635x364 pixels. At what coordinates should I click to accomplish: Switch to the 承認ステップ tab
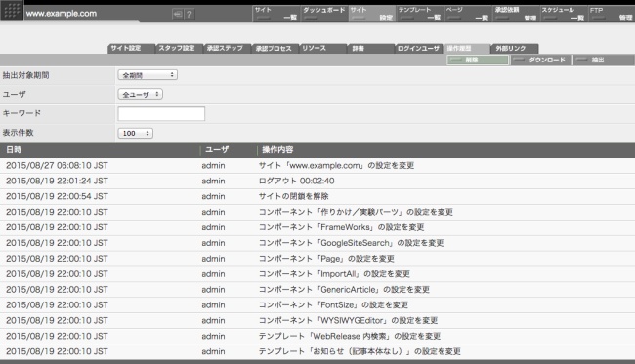pos(227,48)
